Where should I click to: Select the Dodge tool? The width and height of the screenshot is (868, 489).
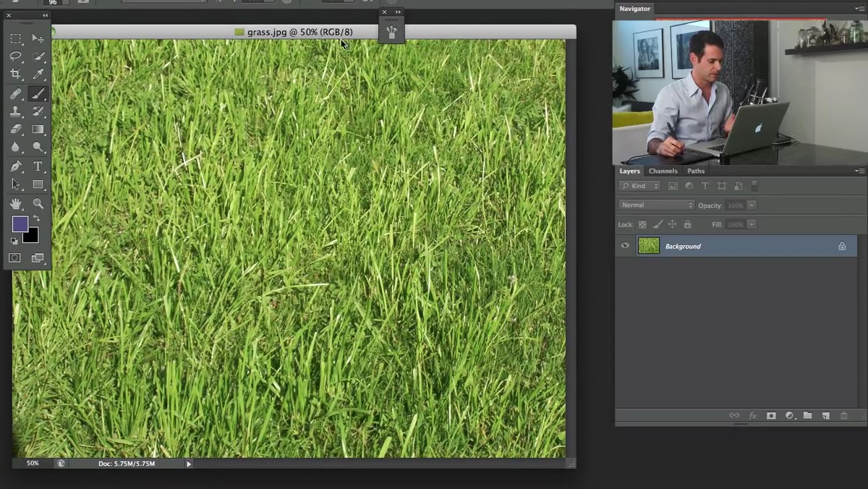tap(38, 147)
